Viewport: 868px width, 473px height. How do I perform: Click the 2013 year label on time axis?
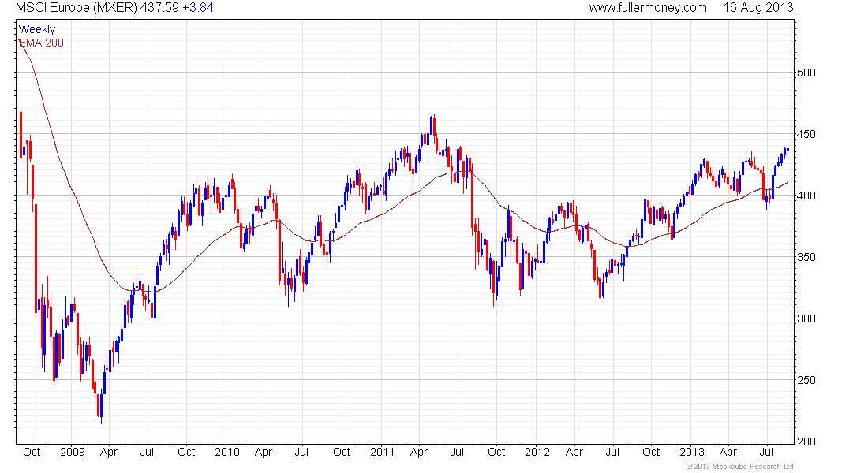tap(692, 452)
